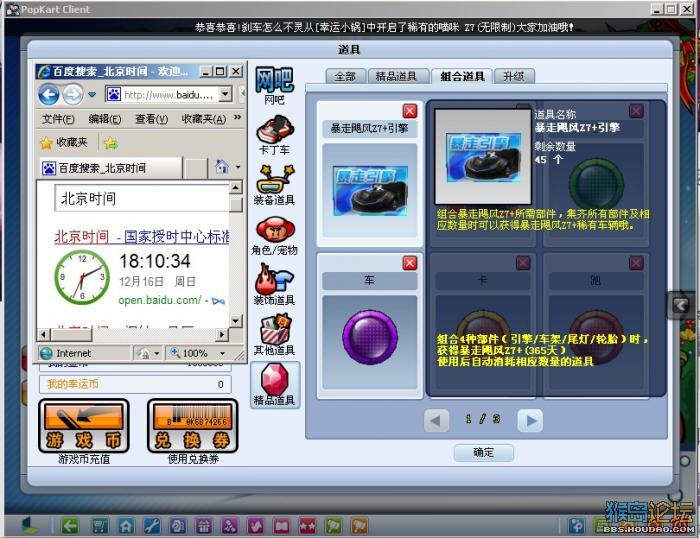700x538 pixels.
Task: Go to the previous items page arrow
Action: click(436, 420)
